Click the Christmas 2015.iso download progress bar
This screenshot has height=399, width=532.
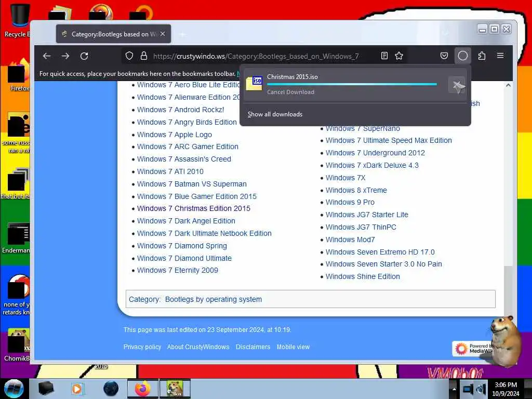tap(352, 84)
